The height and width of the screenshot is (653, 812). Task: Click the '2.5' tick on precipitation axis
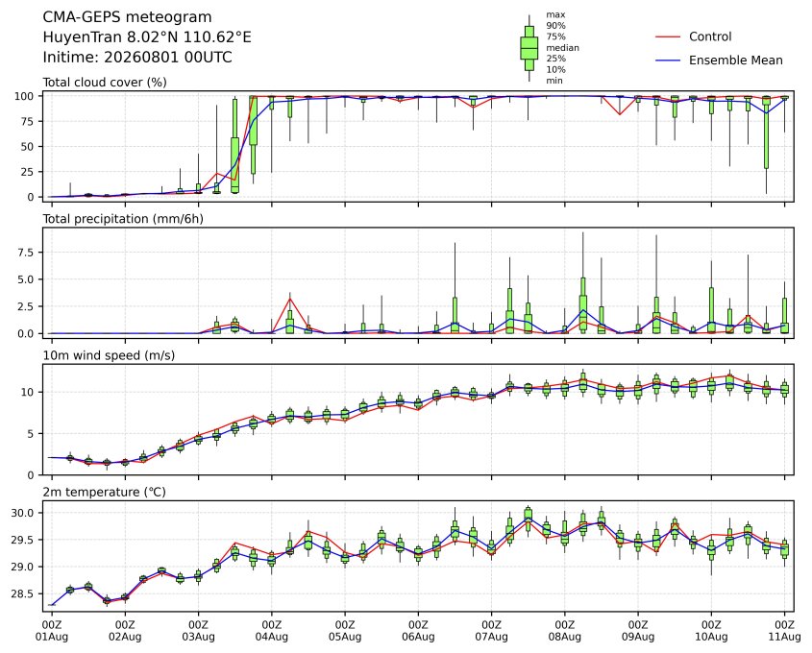26,307
